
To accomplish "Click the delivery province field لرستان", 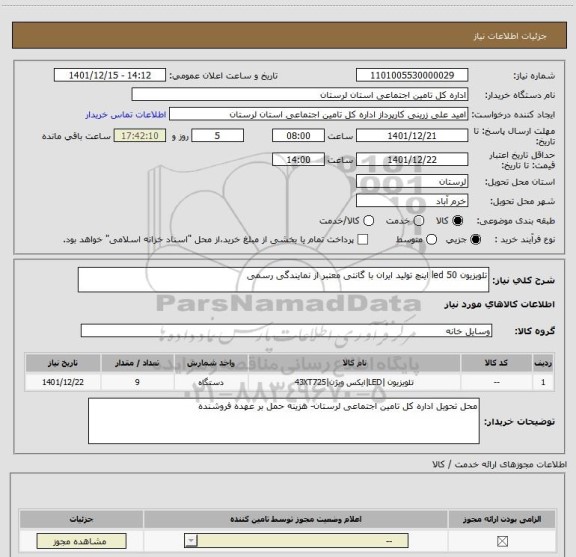I will (x=412, y=182).
